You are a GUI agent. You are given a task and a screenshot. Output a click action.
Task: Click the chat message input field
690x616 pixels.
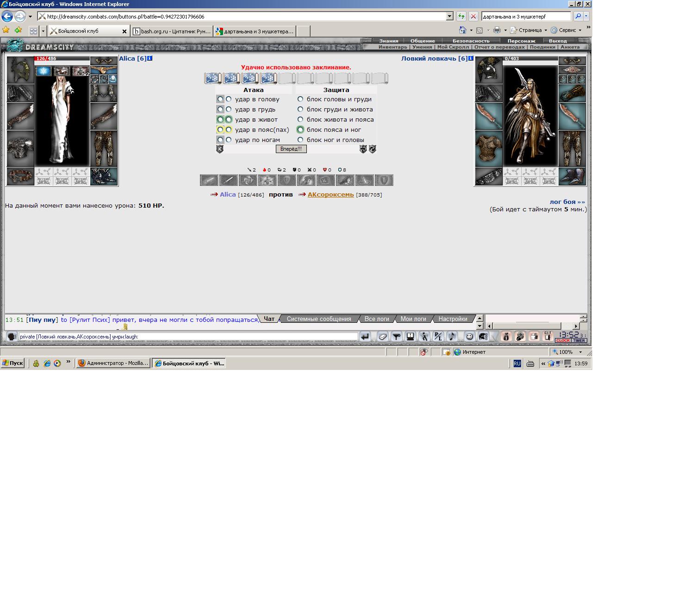tap(188, 337)
